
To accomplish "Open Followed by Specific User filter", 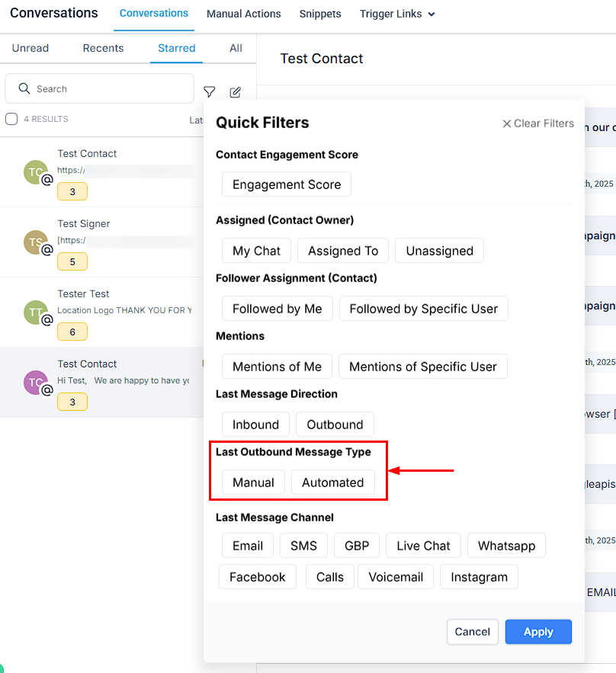I will pyautogui.click(x=423, y=309).
